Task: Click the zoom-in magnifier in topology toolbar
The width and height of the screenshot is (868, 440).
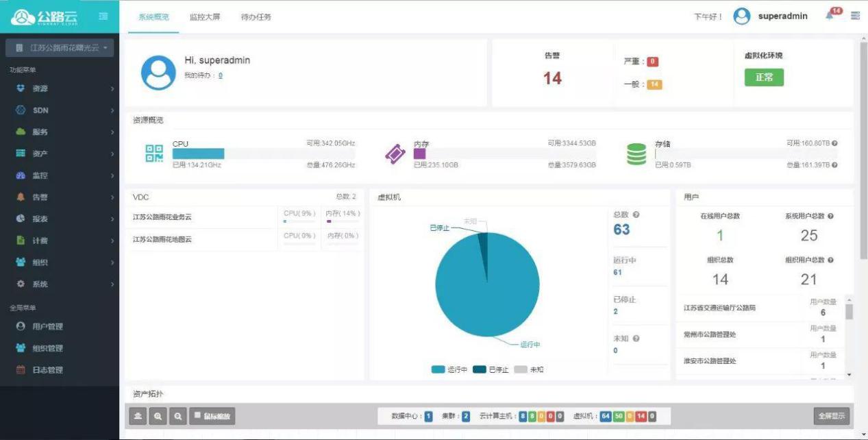Action: (x=158, y=416)
